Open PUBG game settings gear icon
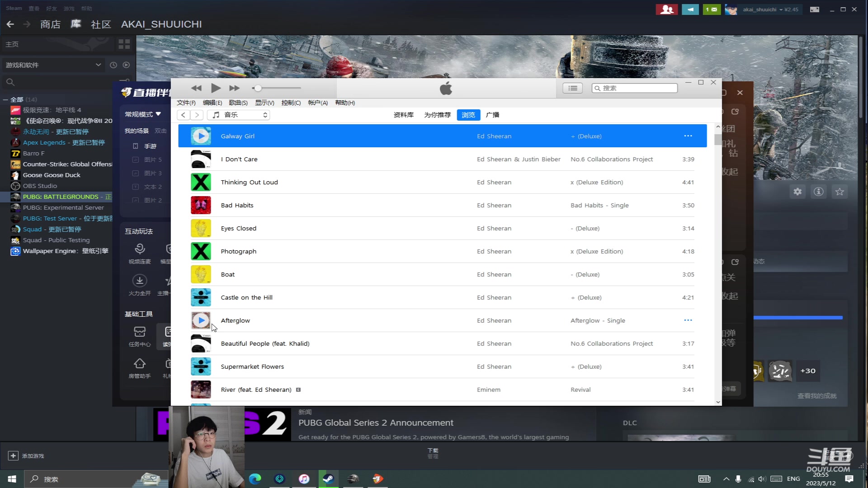Image resolution: width=868 pixels, height=488 pixels. (x=797, y=192)
